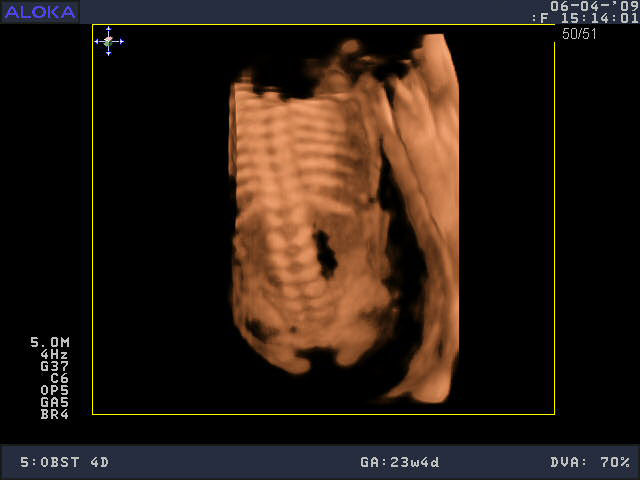Click the 3D orientation axis icon
The image size is (640, 480).
pyautogui.click(x=109, y=41)
